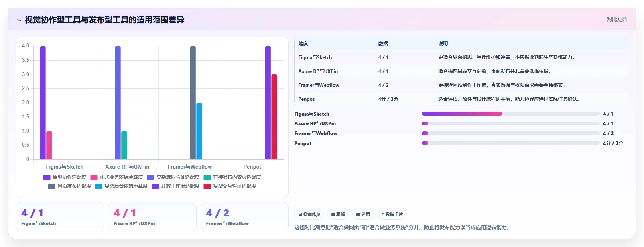Open the 4 / 1 Figma与Sketch stat card
Screen dimensions: 644x247
point(60,217)
